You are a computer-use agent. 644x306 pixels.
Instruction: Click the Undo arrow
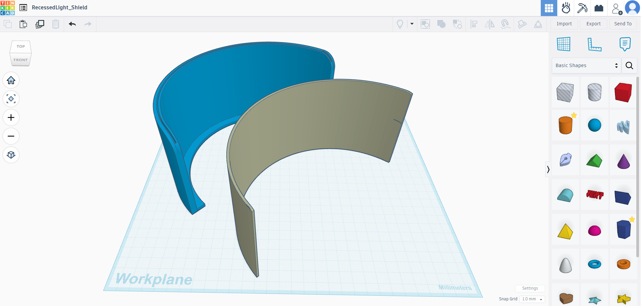pos(72,24)
